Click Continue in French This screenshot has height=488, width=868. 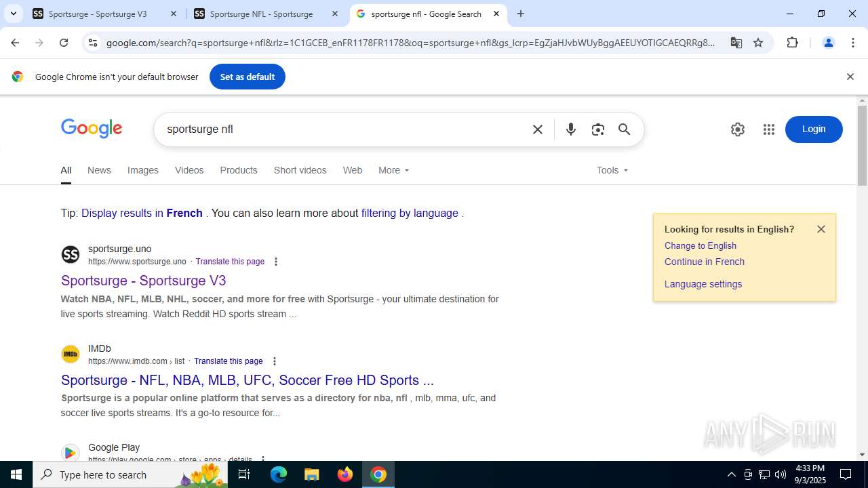point(705,262)
